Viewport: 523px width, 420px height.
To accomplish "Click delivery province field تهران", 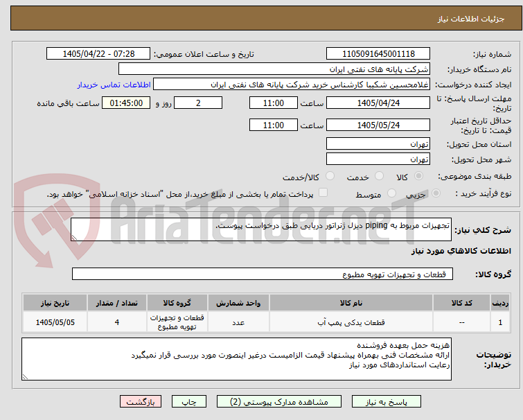I will [378, 143].
